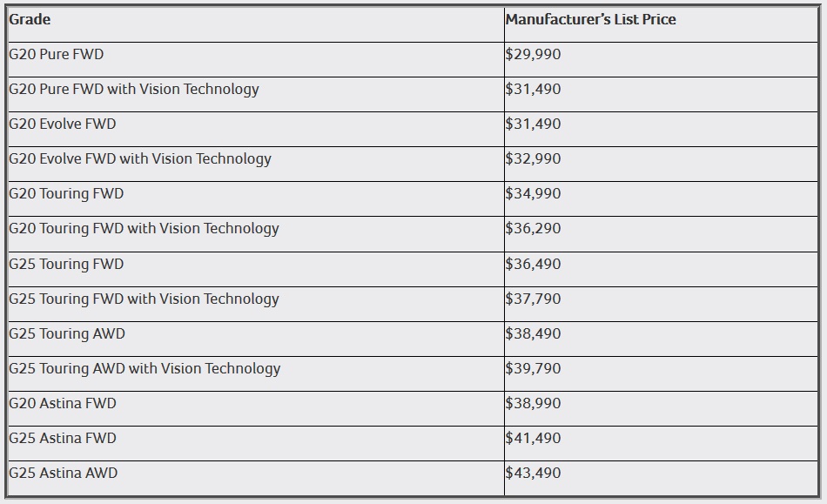The height and width of the screenshot is (504, 827).
Task: Select the G25 Touring AWD grade cell
Action: pos(67,333)
